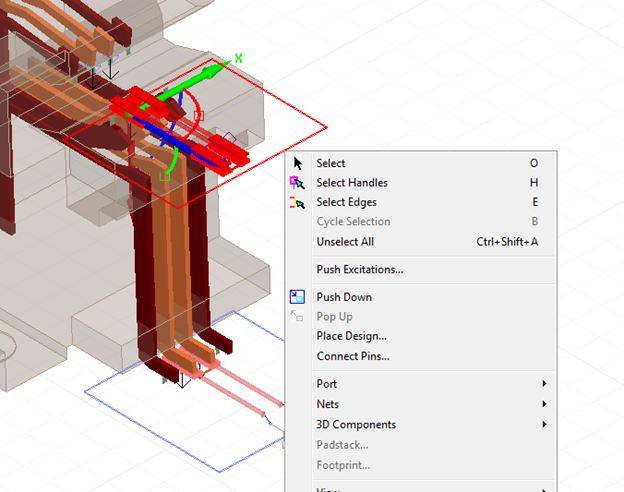
Task: Click the disabled Cycle Selection entry
Action: [x=353, y=222]
